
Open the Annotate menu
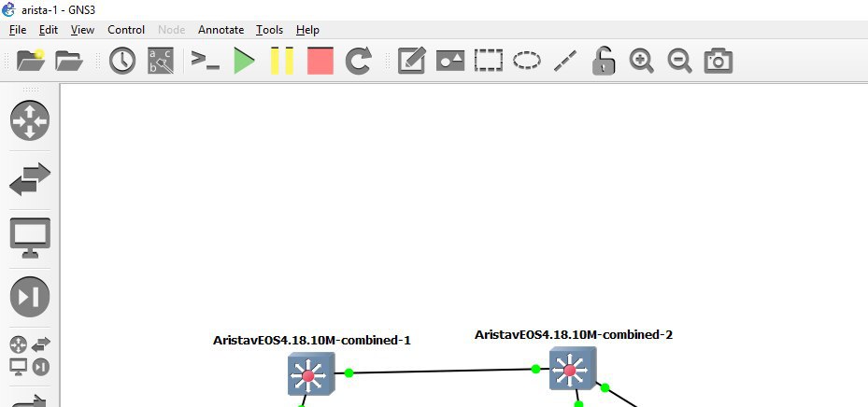pos(221,30)
